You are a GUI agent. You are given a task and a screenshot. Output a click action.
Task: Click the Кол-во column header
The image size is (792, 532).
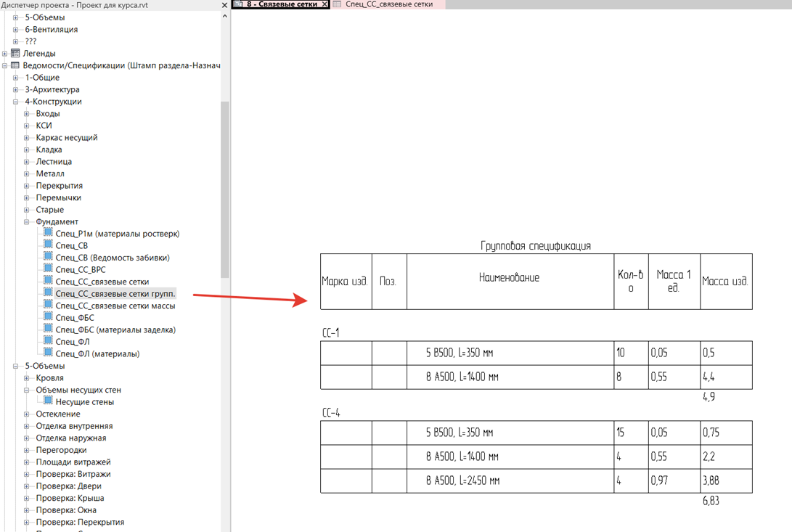tap(631, 282)
